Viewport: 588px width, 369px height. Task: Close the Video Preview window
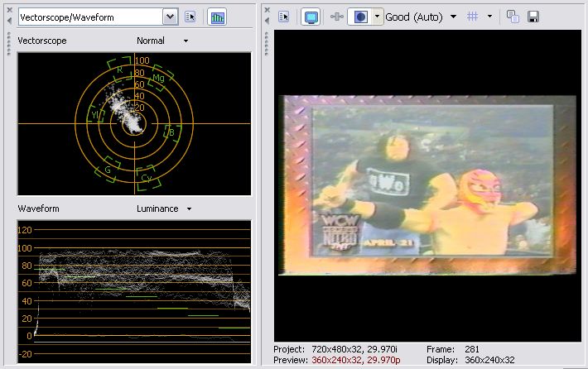(x=267, y=10)
